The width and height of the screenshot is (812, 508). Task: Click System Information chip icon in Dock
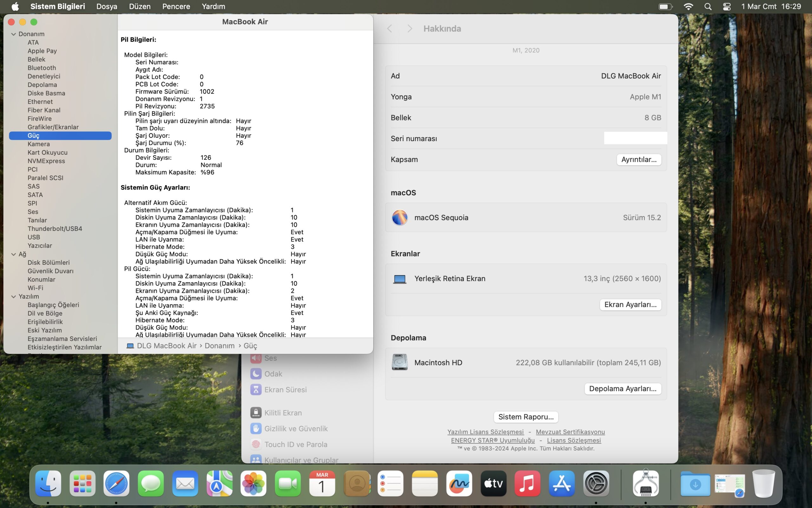pos(645,483)
